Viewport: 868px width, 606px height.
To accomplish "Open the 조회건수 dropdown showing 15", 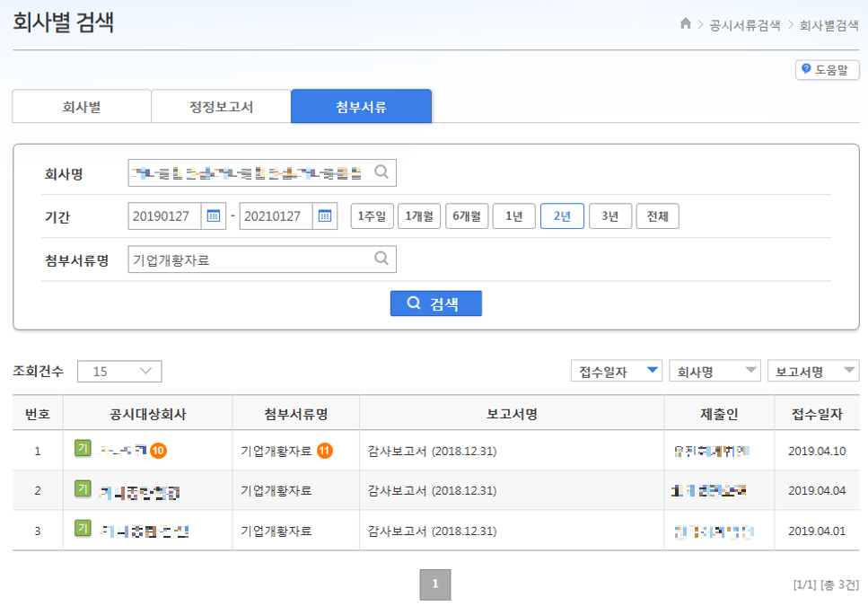I will click(x=119, y=371).
